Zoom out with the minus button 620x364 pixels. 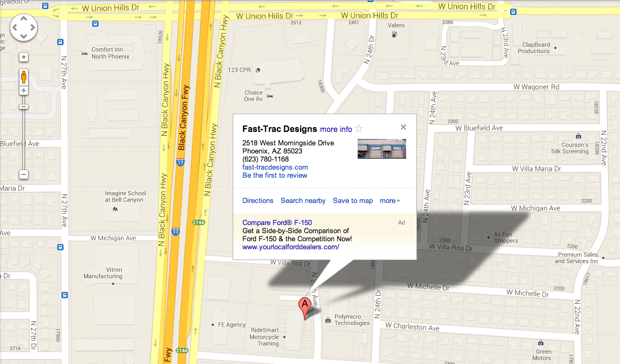(24, 174)
